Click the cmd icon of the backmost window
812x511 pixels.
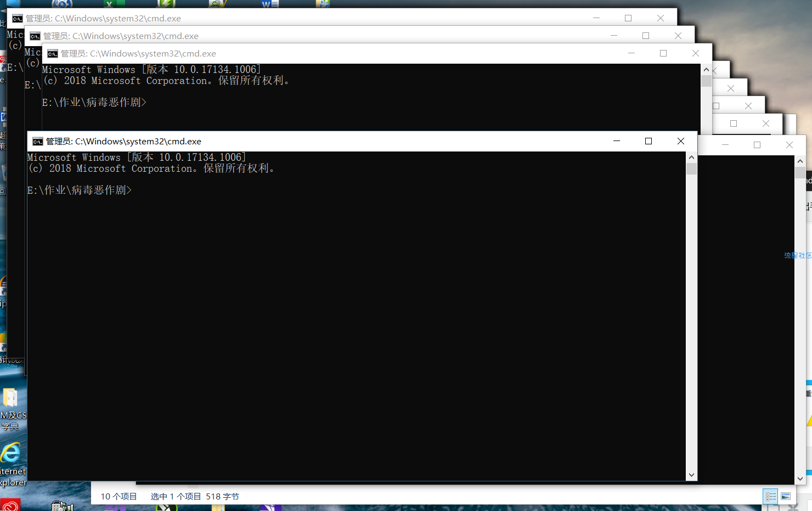[x=18, y=19]
